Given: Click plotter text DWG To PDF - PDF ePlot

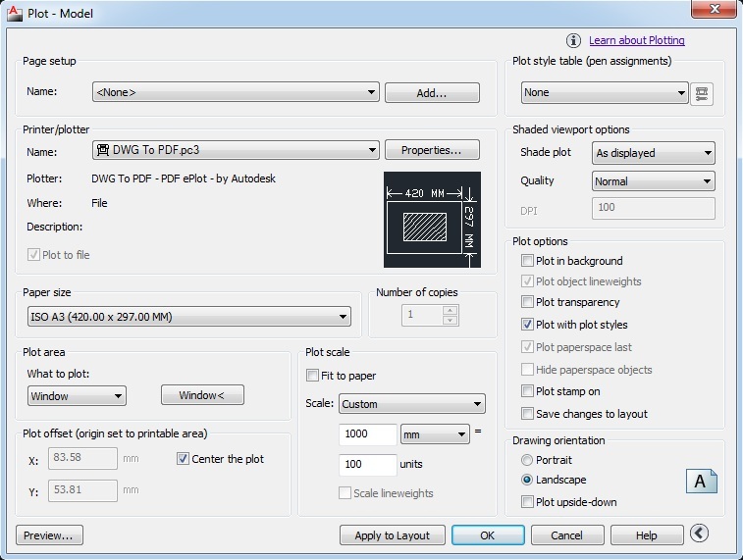Looking at the screenshot, I should pos(184,178).
